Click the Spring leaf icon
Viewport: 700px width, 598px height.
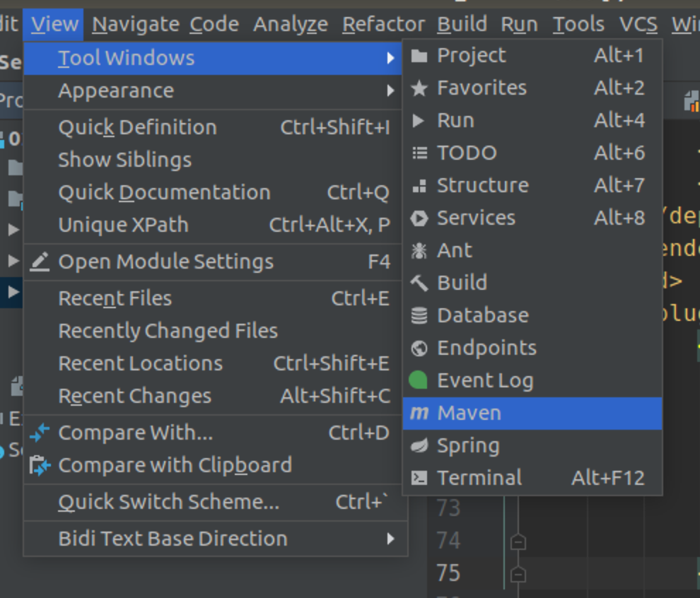click(x=419, y=445)
